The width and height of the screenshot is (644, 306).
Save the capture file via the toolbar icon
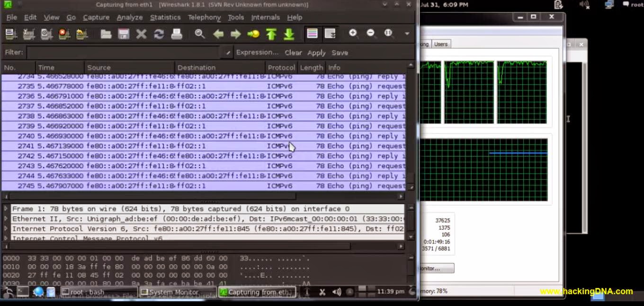(124, 34)
